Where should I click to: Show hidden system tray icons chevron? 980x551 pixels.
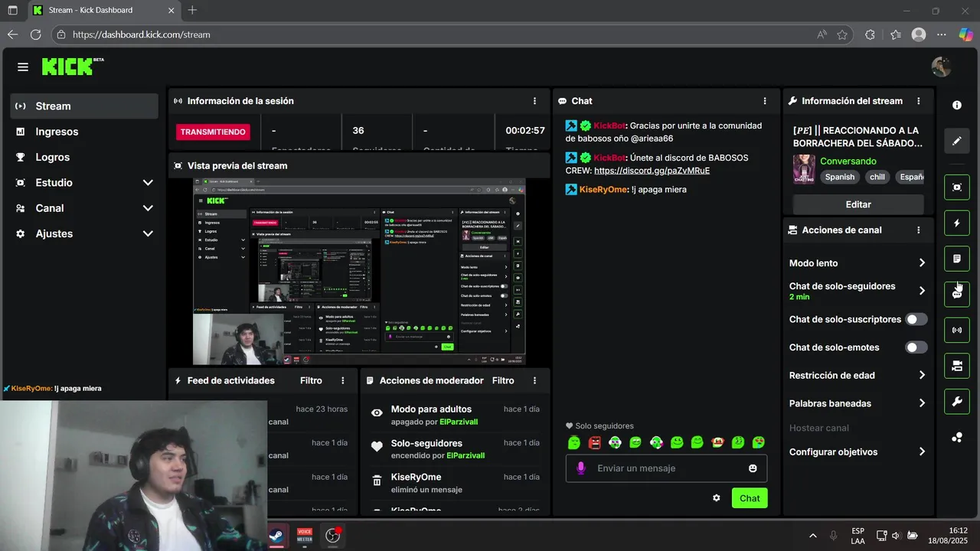click(x=812, y=536)
